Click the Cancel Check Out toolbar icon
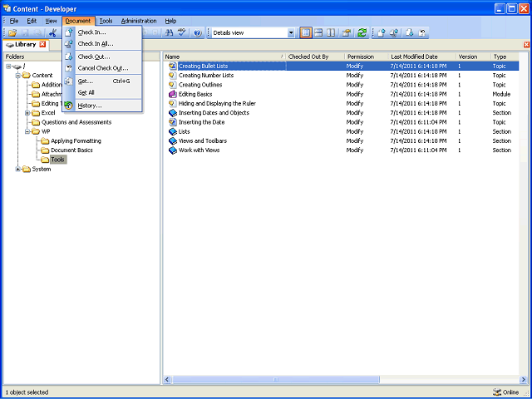 pyautogui.click(x=422, y=33)
